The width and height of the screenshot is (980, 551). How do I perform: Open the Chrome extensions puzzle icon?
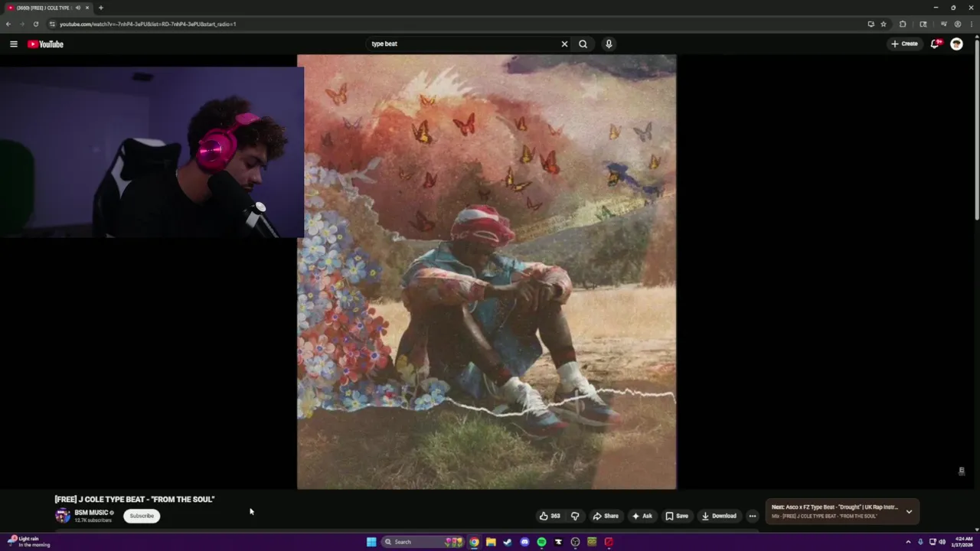tap(903, 24)
